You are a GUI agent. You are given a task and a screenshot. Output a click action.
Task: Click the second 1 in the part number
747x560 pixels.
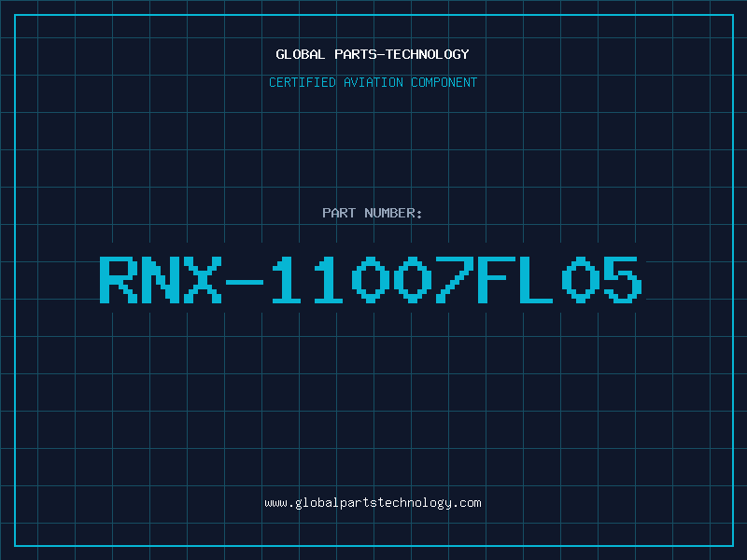329,279
